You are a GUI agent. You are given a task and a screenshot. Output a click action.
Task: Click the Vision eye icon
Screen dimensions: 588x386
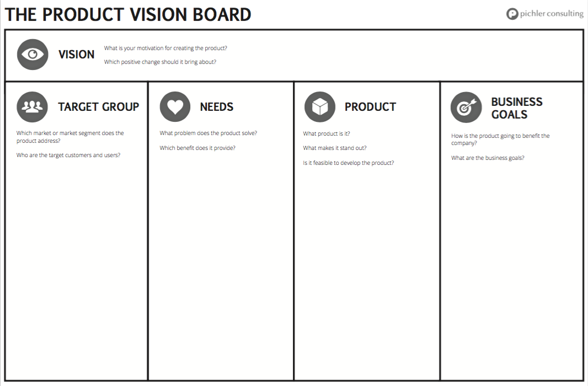33,55
